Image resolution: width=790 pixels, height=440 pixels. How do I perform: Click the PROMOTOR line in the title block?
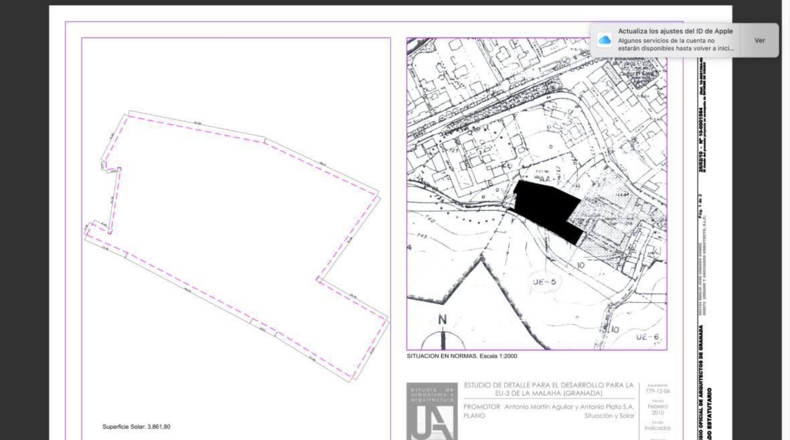[x=548, y=407]
